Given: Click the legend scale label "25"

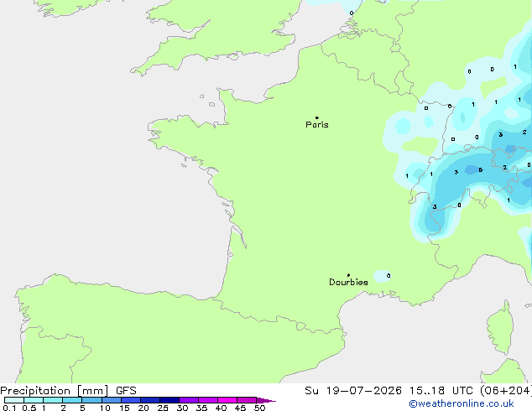Looking at the screenshot, I should (x=163, y=408).
